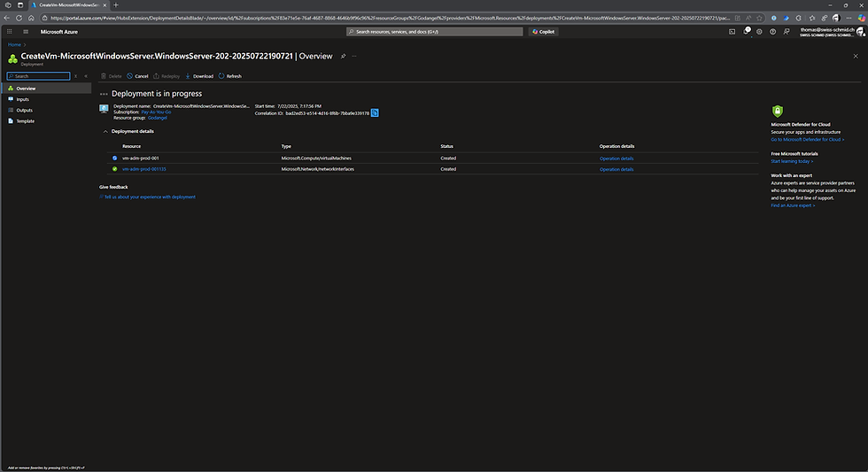The height and width of the screenshot is (472, 868).
Task: Clear the sidebar search box
Action: (x=76, y=76)
